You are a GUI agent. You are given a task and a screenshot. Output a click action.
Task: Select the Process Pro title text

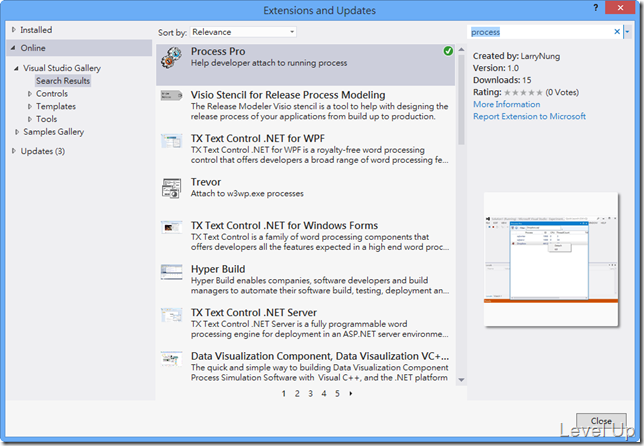[x=218, y=51]
